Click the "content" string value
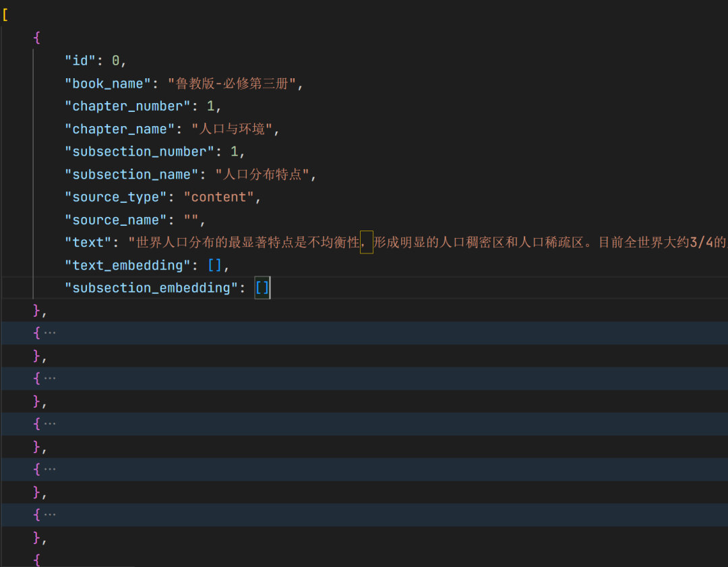Image resolution: width=728 pixels, height=567 pixels. pyautogui.click(x=218, y=197)
